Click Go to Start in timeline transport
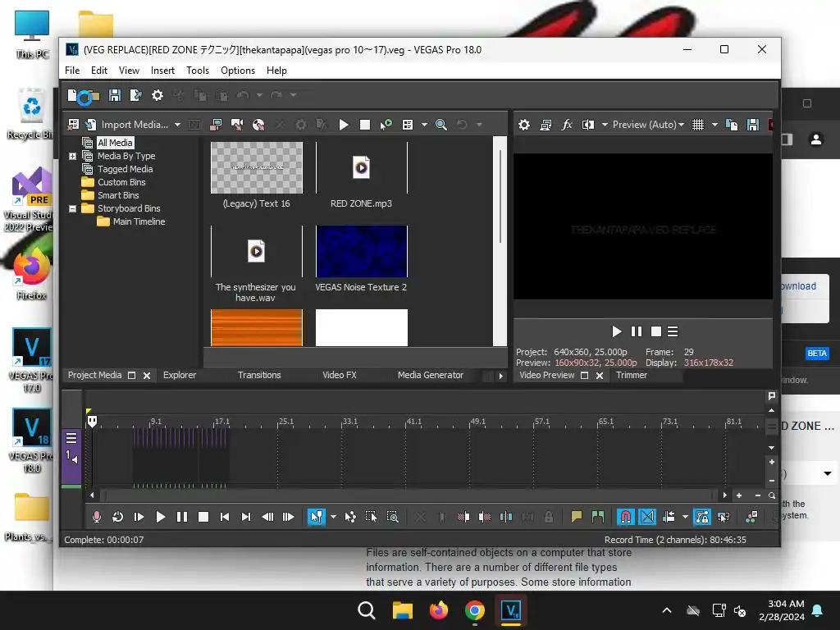 click(225, 517)
